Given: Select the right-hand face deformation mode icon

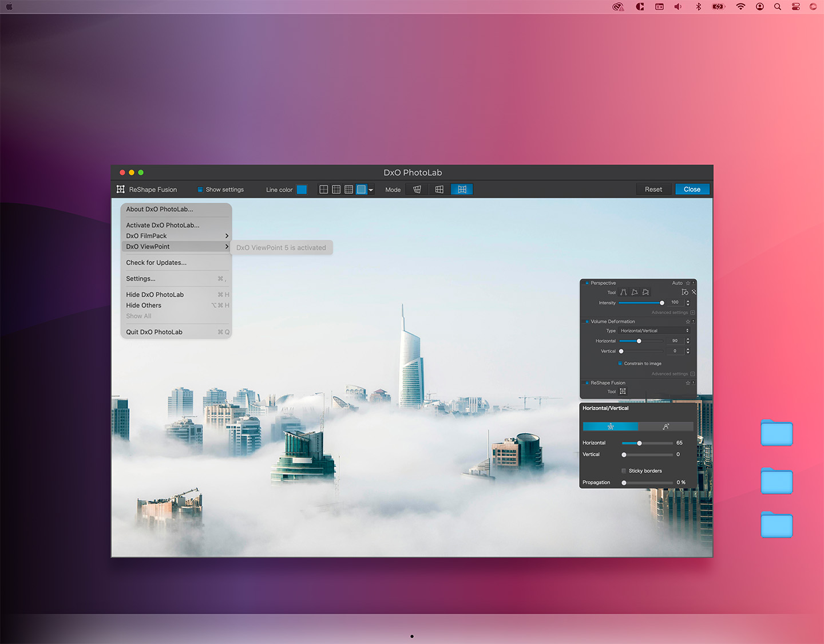Looking at the screenshot, I should click(x=665, y=426).
